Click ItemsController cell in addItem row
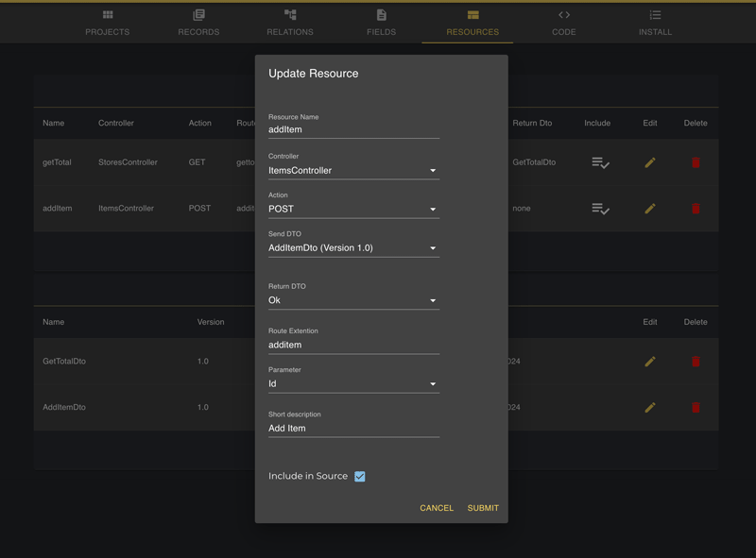Image resolution: width=756 pixels, height=558 pixels. (x=126, y=208)
